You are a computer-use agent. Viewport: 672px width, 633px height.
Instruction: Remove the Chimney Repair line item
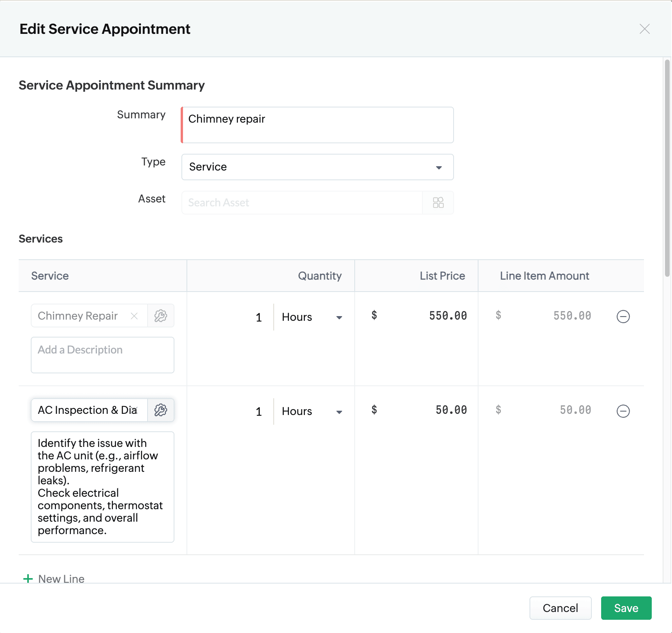coord(623,316)
